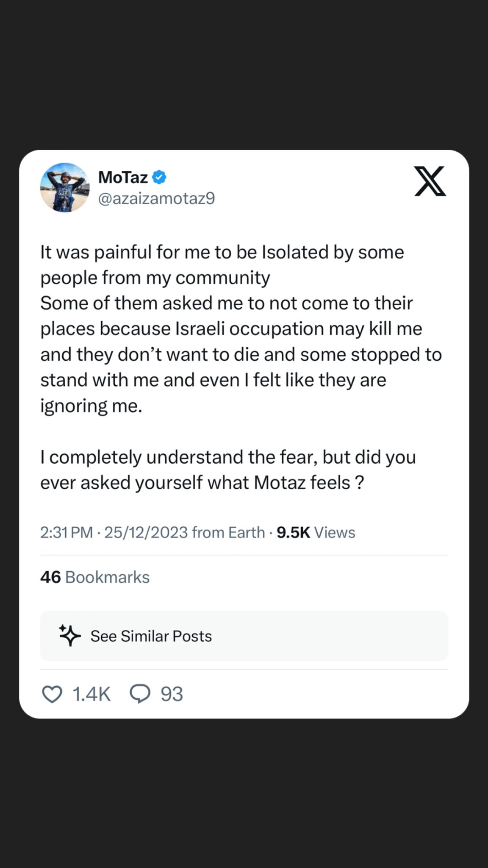Click the 2:31 PM timestamp
This screenshot has width=488, height=868.
66,532
